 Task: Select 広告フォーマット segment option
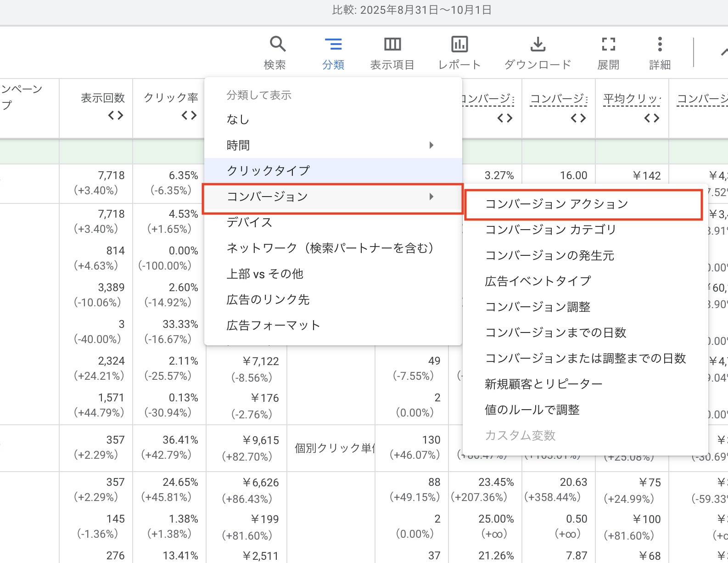click(x=273, y=326)
